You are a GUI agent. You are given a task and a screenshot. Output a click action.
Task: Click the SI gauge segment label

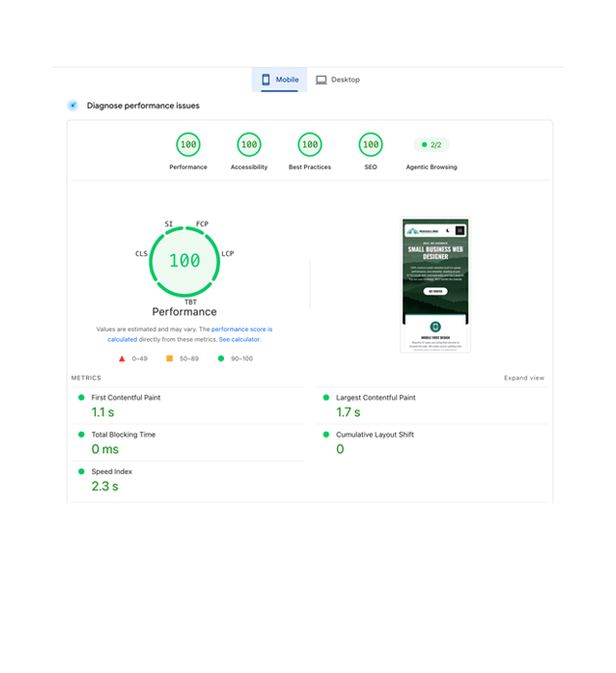point(169,224)
